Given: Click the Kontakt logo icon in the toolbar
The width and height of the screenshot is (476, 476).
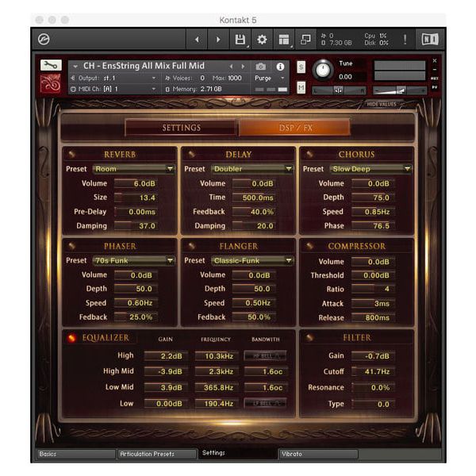Looking at the screenshot, I should 44,40.
